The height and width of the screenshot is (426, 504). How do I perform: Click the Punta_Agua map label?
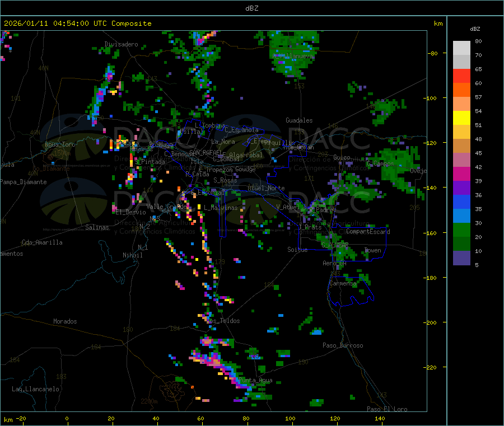255,380
